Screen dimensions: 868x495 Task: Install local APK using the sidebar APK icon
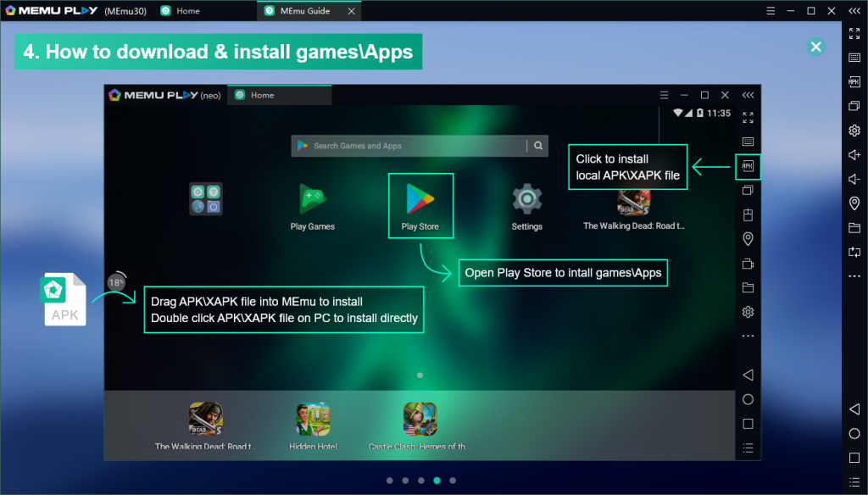(x=854, y=82)
